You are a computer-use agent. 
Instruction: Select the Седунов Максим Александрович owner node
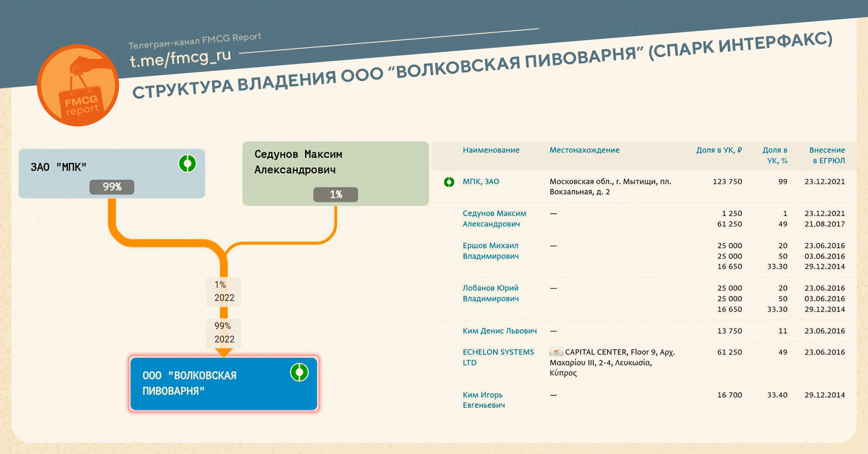click(335, 174)
